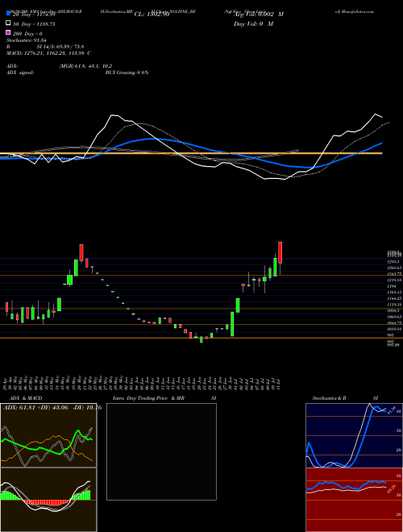This screenshot has width=403, height=532.
Task: Open the red RSI chart panel
Action: (x=354, y=500)
